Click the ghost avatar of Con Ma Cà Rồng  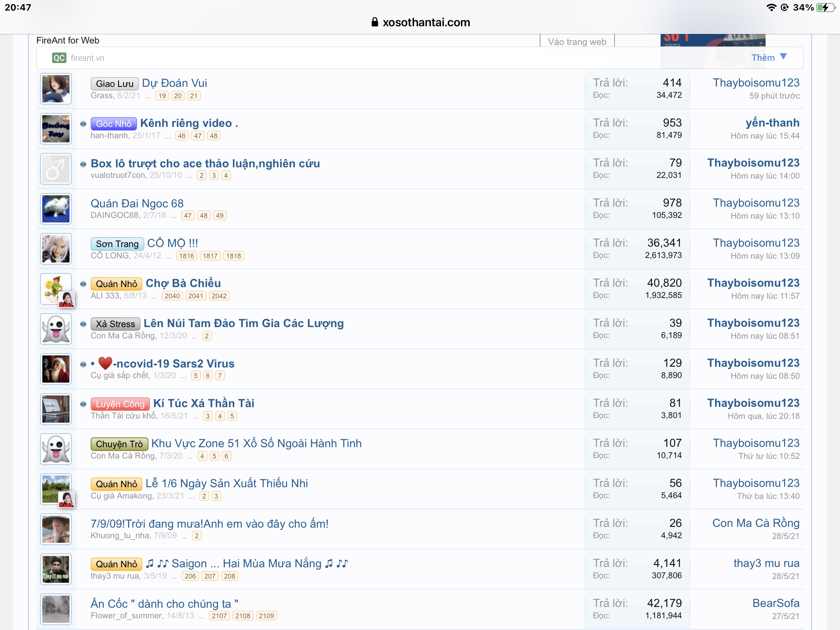(x=56, y=329)
